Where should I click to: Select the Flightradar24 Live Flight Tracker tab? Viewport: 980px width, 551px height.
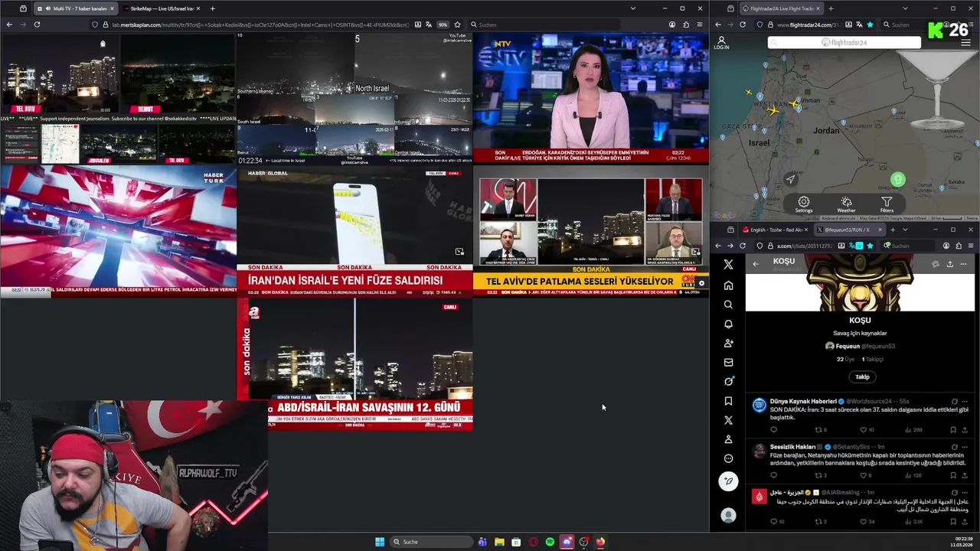point(782,8)
